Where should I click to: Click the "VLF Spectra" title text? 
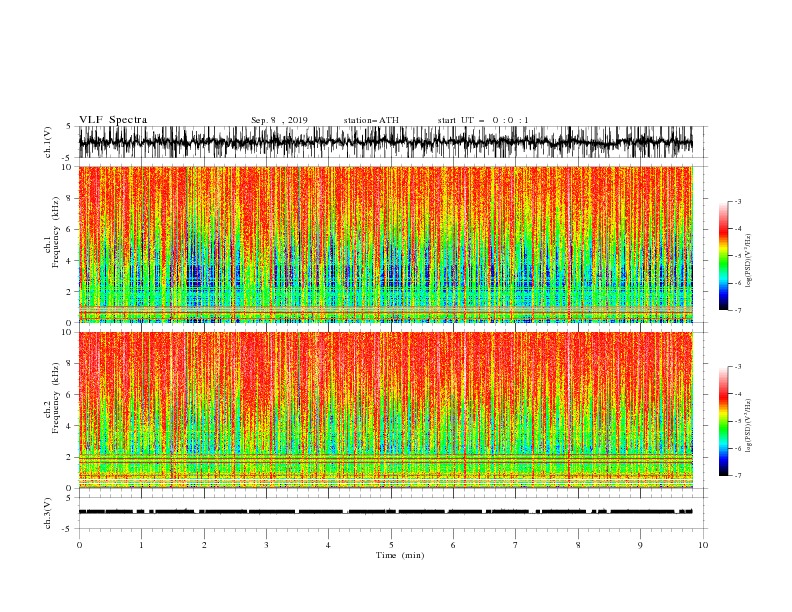pyautogui.click(x=113, y=120)
